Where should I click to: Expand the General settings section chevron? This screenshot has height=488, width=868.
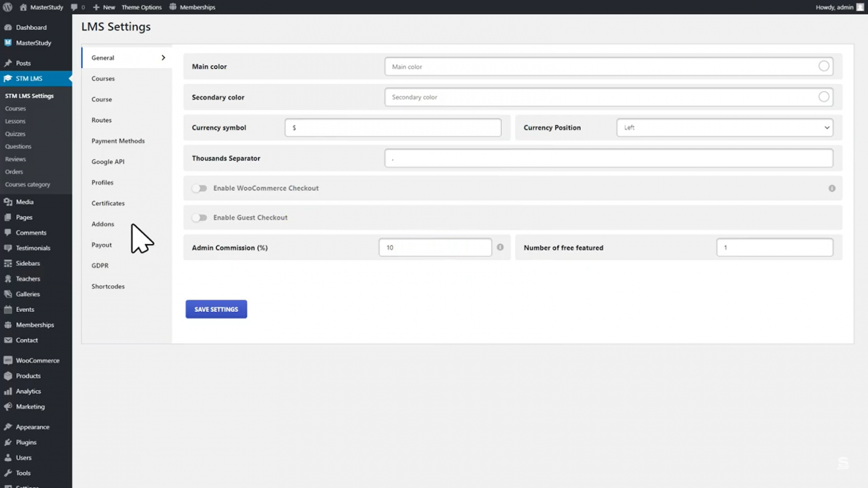pyautogui.click(x=163, y=57)
